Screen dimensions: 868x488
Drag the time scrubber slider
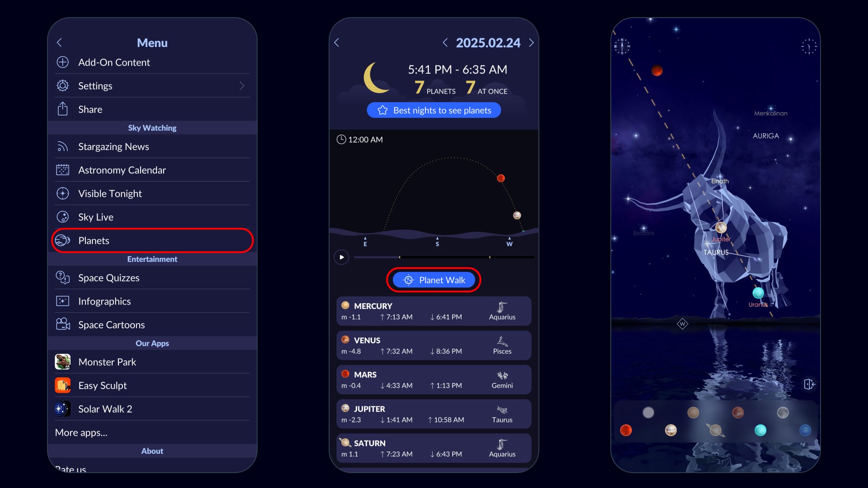point(400,257)
